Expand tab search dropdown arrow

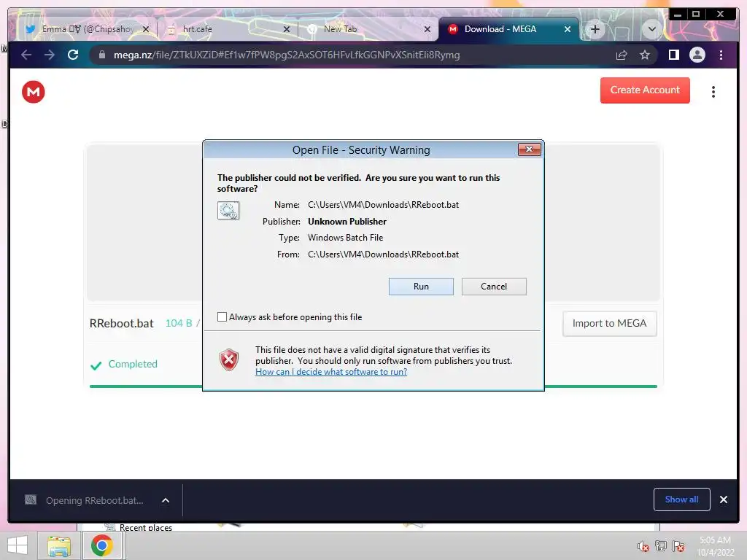tap(651, 29)
